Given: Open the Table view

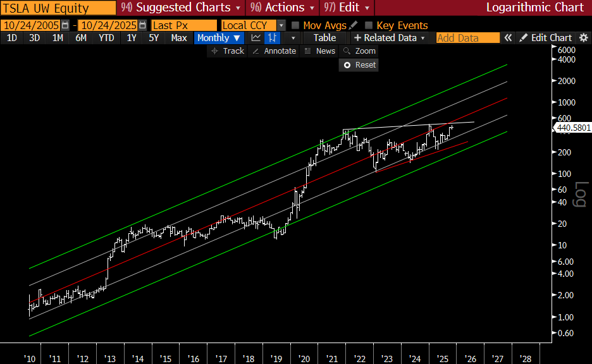Looking at the screenshot, I should 324,38.
